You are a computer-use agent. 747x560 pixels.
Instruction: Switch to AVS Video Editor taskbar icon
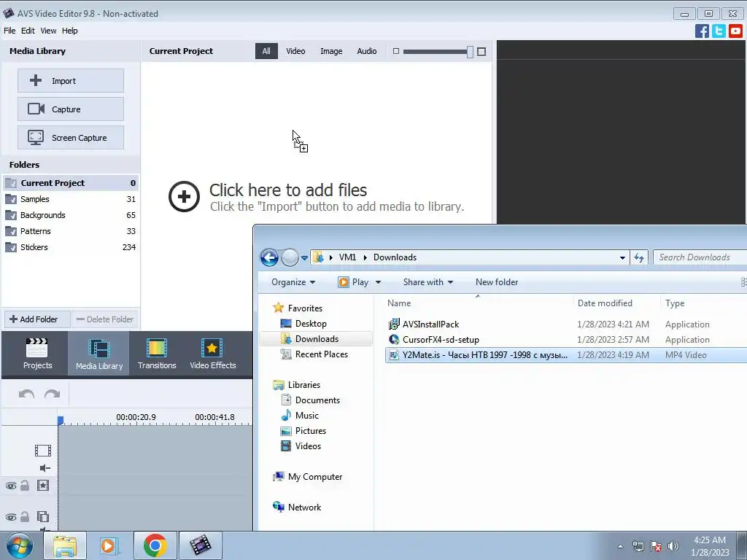200,545
